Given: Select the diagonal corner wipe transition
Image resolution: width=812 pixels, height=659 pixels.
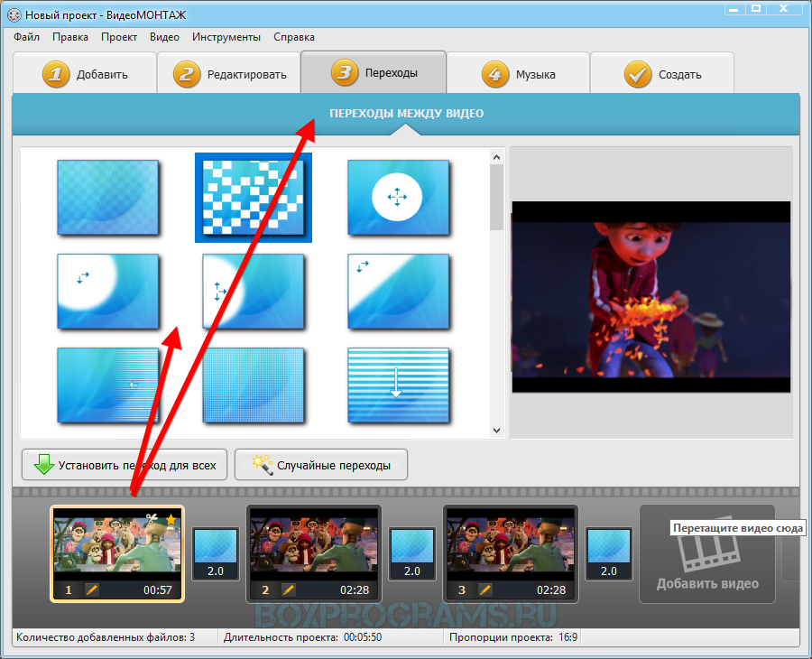Looking at the screenshot, I should pos(398,292).
